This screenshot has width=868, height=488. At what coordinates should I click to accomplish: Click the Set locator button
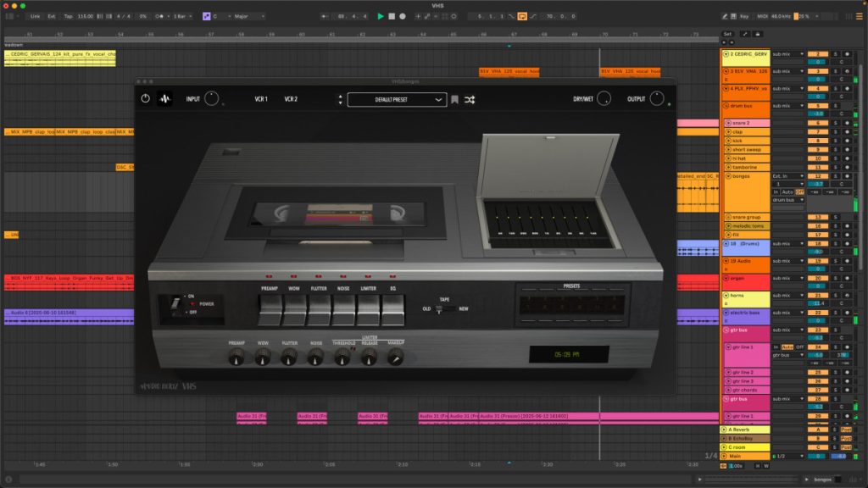(727, 34)
